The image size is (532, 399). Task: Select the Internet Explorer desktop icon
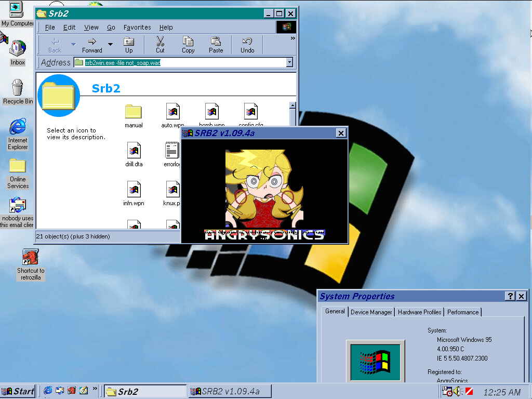pos(18,134)
